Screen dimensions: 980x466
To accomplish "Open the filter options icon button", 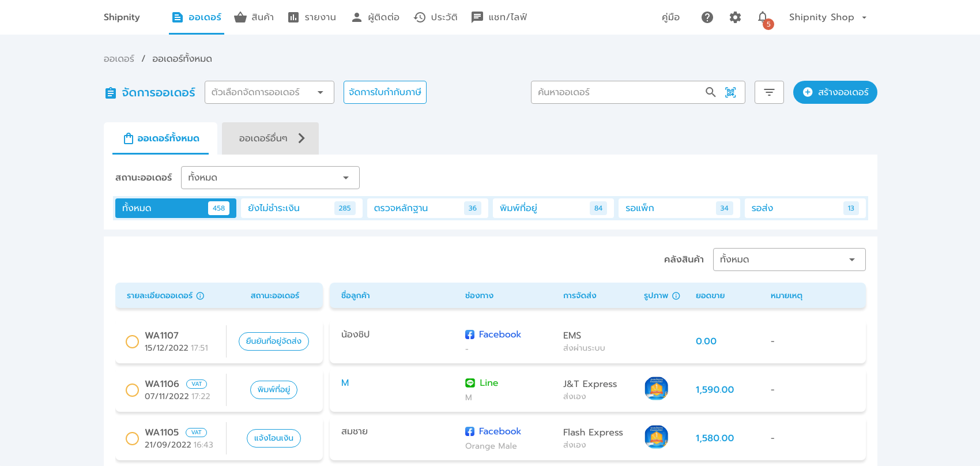I will click(769, 92).
